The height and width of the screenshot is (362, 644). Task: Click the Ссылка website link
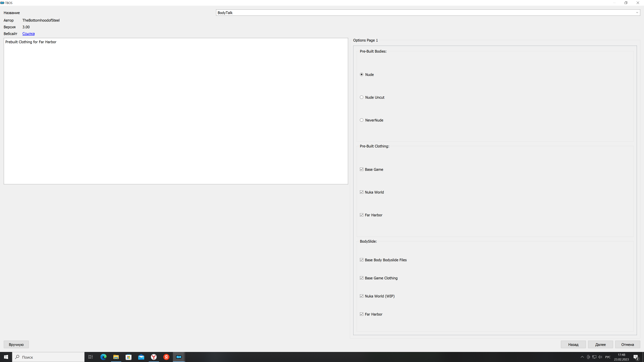[29, 34]
